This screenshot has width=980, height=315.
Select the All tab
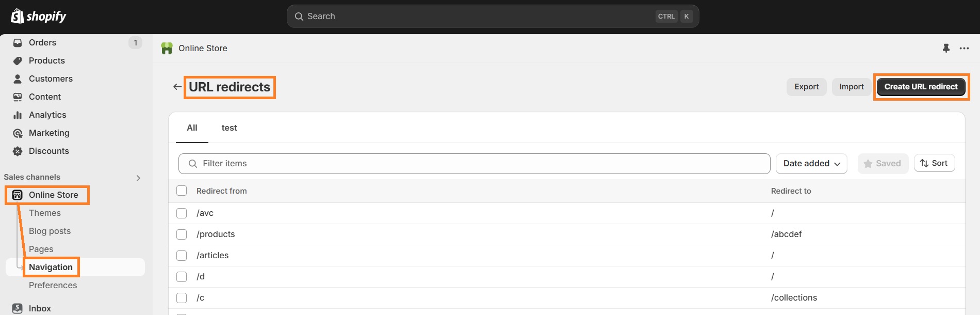tap(192, 128)
